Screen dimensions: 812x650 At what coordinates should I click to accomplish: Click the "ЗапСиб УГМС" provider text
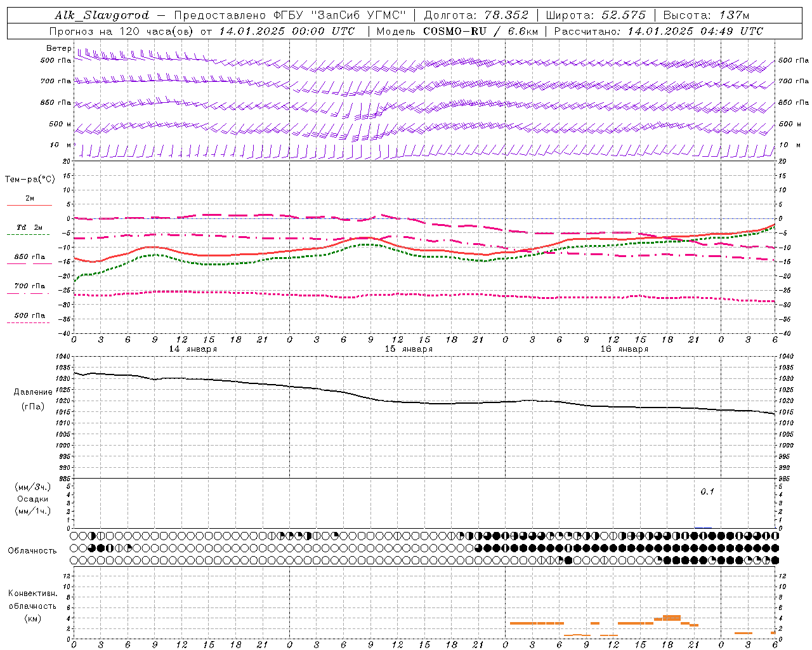[x=358, y=15]
